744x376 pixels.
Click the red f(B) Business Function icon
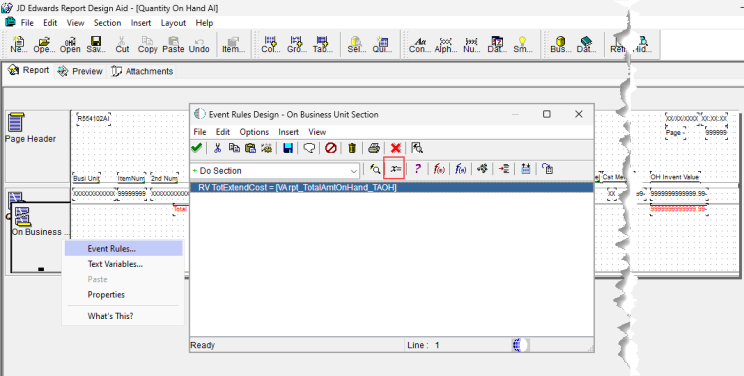[439, 169]
